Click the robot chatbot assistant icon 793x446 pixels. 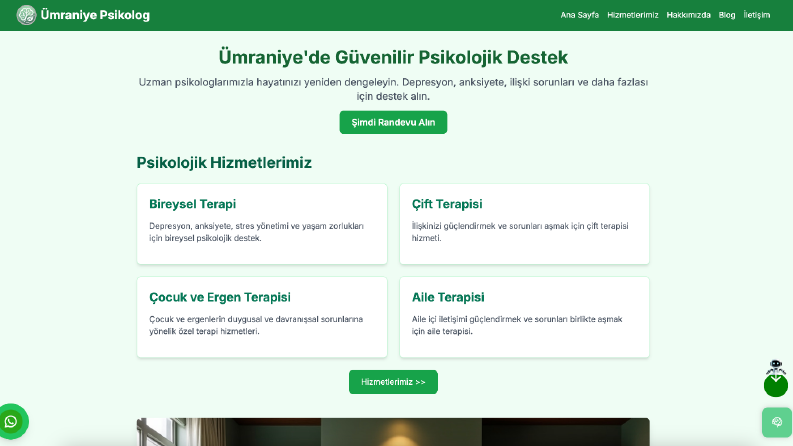[776, 368]
